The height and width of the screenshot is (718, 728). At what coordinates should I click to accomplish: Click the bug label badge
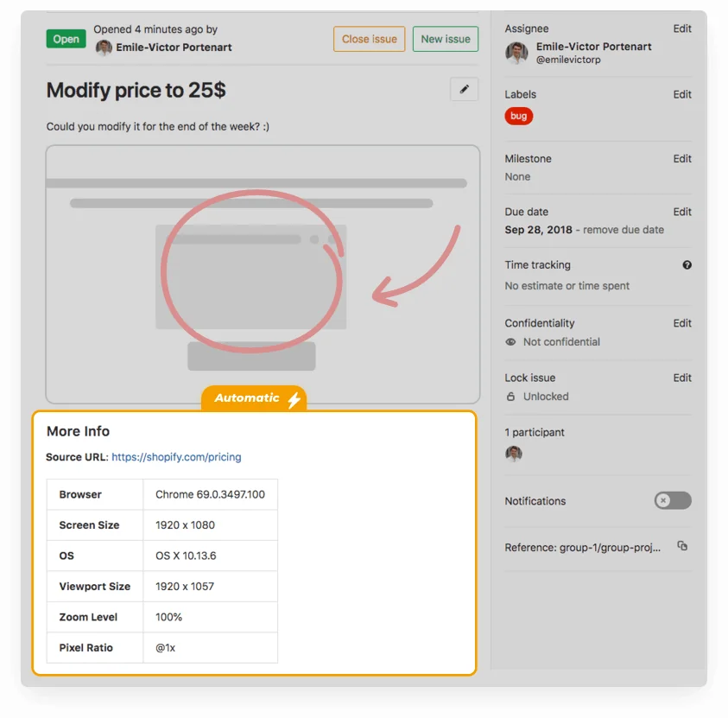pyautogui.click(x=518, y=116)
